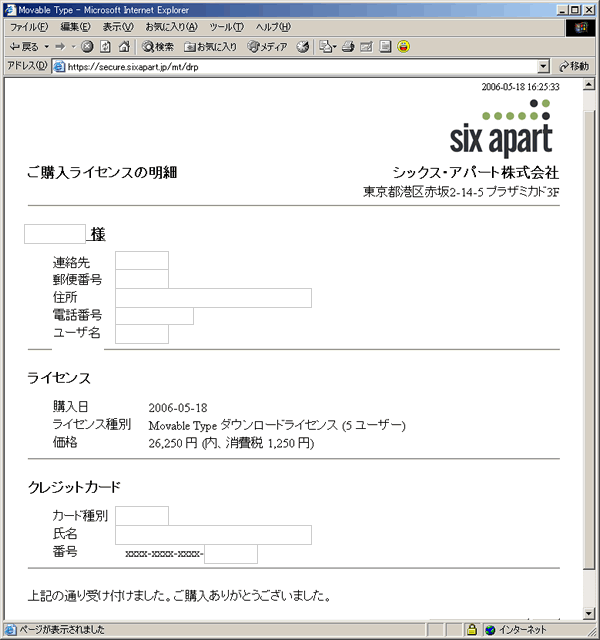Go back with the 戻る button
This screenshot has height=640, width=600.
[24, 47]
